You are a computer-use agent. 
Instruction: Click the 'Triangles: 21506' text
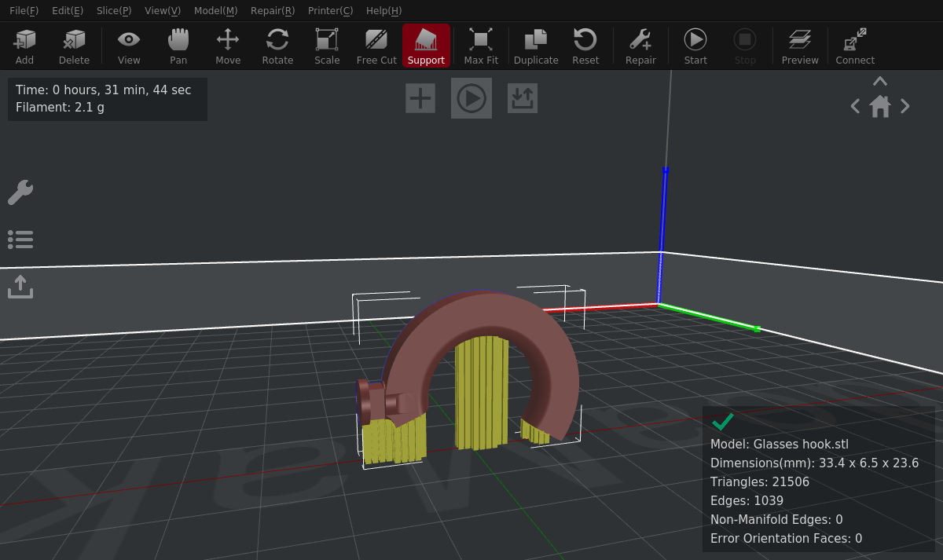click(x=760, y=482)
